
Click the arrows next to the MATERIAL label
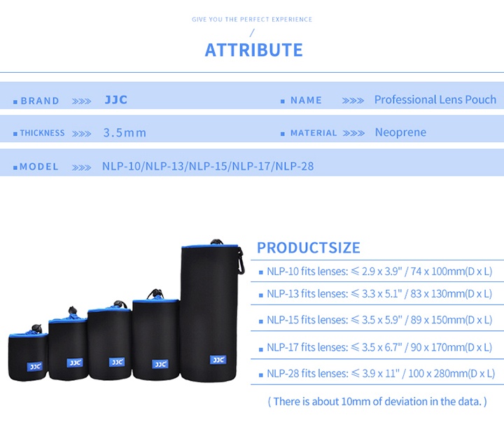click(353, 133)
